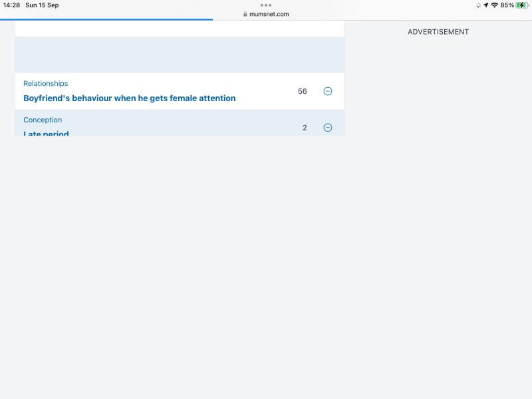
Task: Tap the battery charging icon
Action: (x=522, y=5)
